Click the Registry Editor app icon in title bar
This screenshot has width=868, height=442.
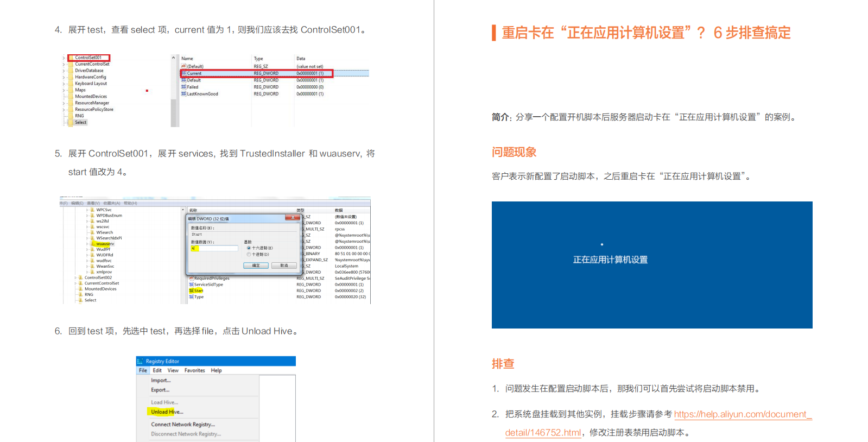click(141, 361)
